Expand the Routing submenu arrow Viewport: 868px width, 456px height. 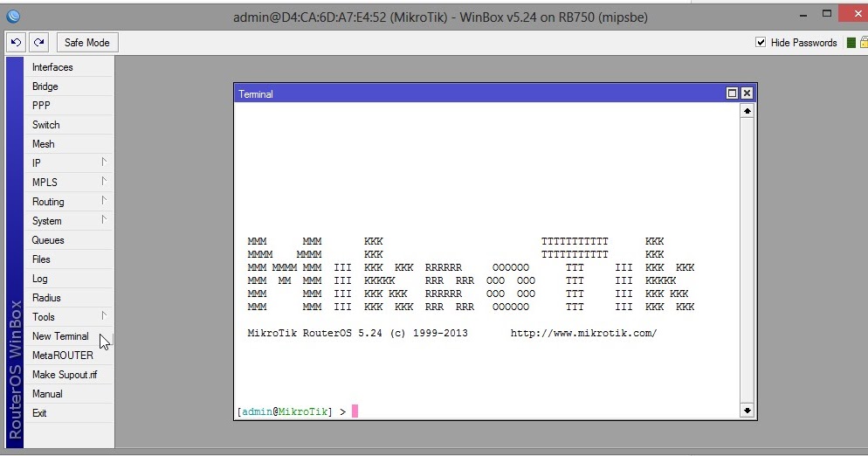point(104,201)
